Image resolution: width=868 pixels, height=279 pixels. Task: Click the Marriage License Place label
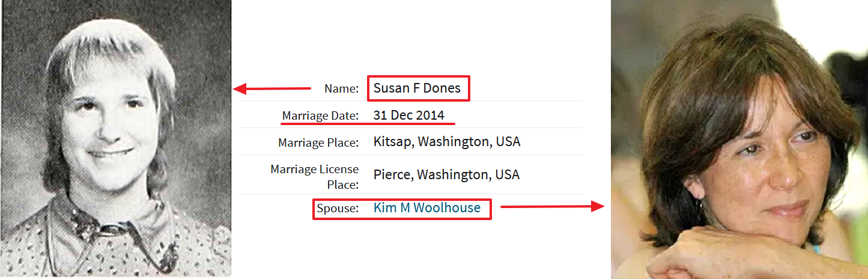click(314, 176)
